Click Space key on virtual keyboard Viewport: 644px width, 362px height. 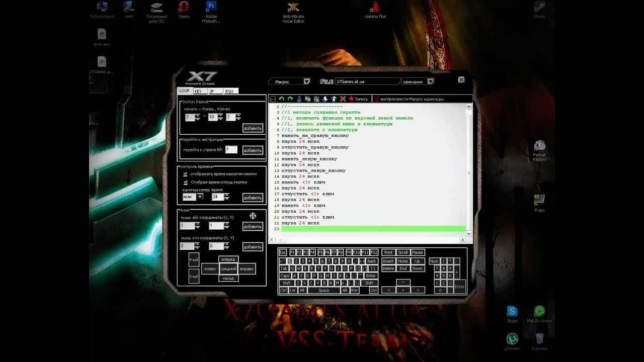(x=324, y=290)
